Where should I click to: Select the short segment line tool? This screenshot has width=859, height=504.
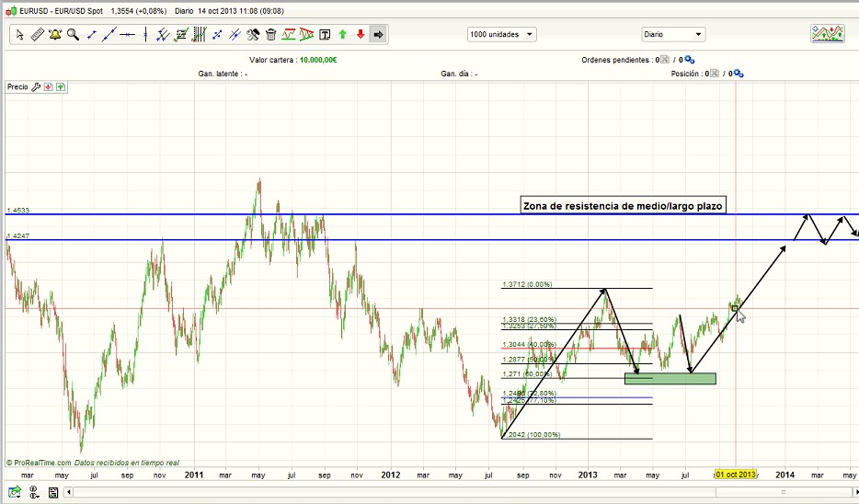tap(91, 35)
